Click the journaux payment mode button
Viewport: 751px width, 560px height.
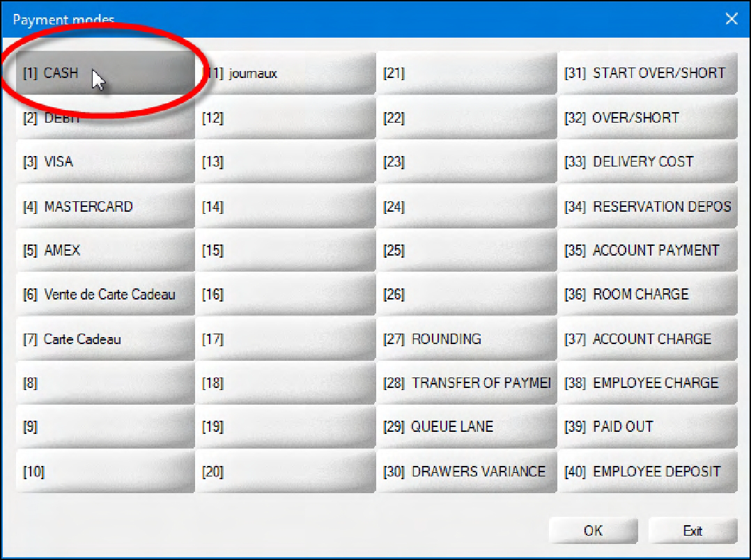point(286,73)
